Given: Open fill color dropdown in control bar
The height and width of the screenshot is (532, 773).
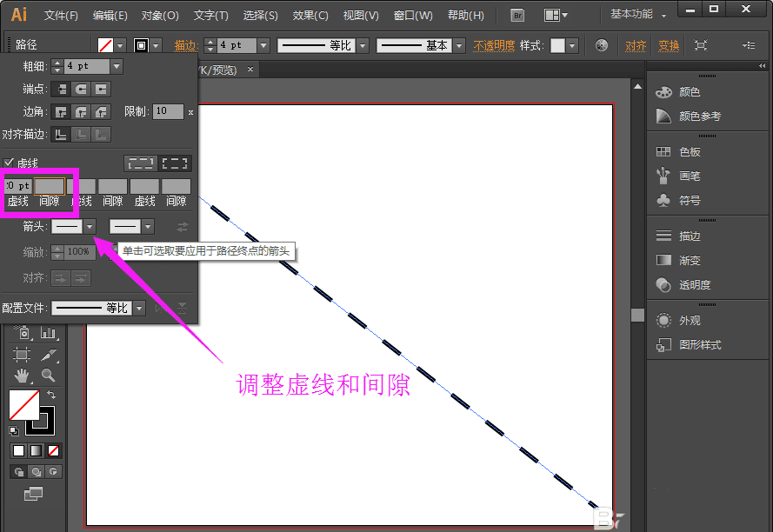Looking at the screenshot, I should click(x=120, y=46).
